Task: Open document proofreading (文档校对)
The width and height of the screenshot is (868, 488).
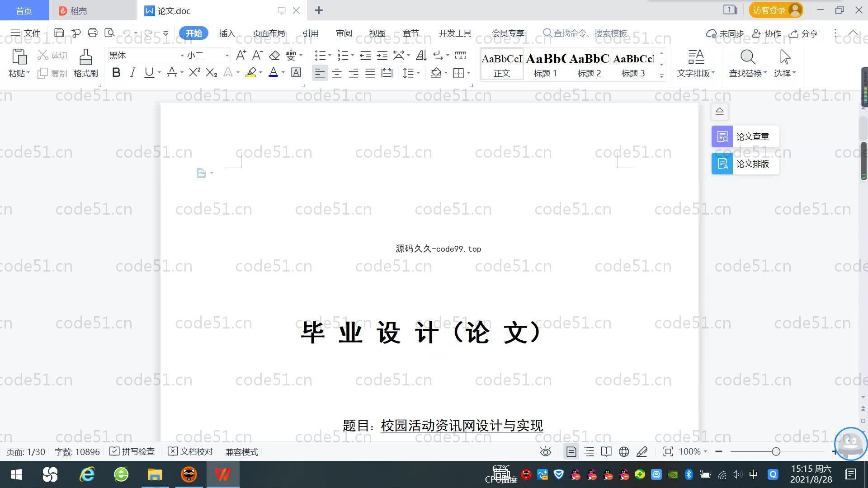Action: pyautogui.click(x=190, y=451)
